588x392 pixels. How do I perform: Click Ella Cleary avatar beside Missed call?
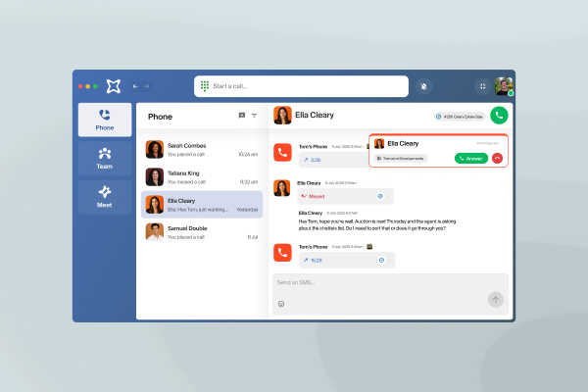282,188
